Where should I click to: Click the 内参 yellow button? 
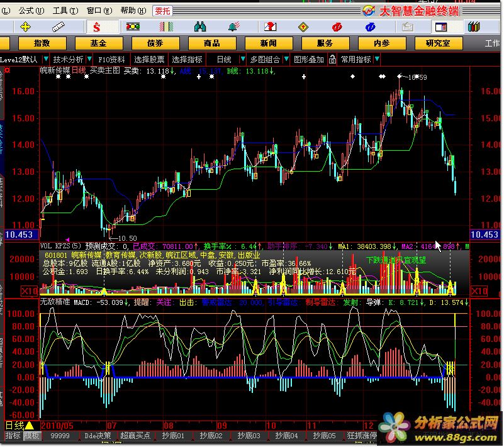(382, 43)
